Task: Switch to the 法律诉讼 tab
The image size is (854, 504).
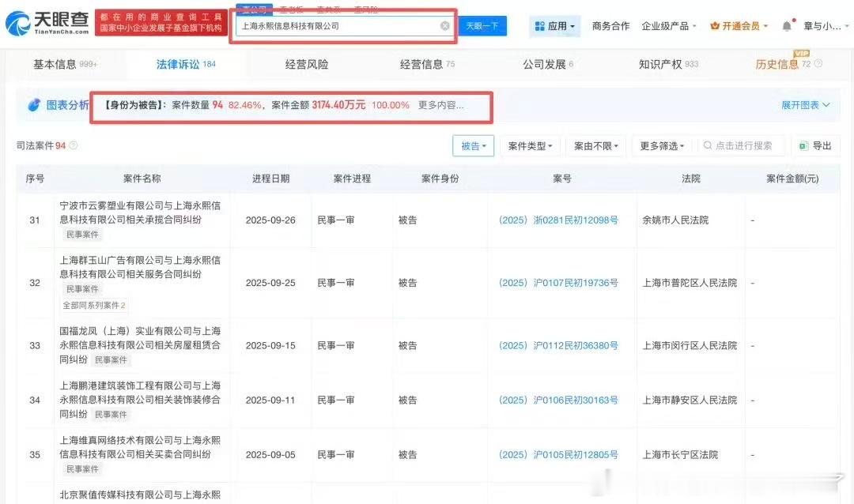Action: point(186,64)
